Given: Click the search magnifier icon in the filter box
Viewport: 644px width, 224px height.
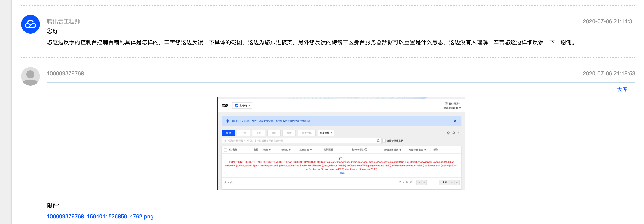Looking at the screenshot, I should tap(378, 141).
